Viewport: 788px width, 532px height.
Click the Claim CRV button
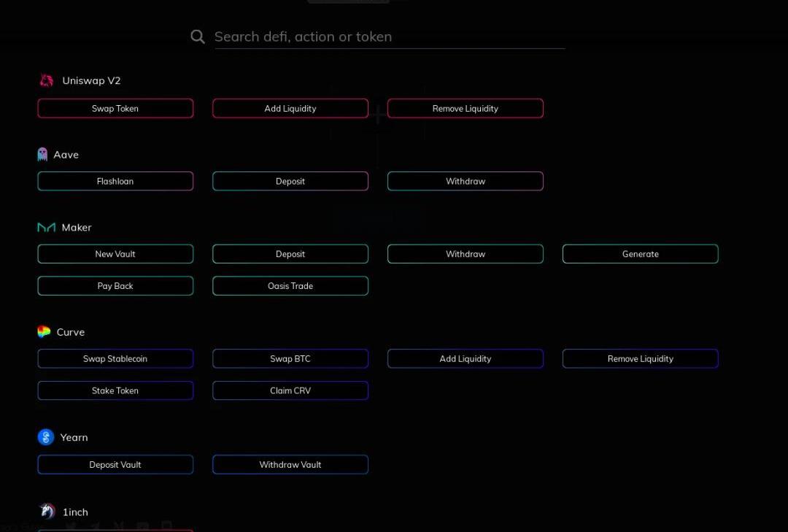(290, 390)
